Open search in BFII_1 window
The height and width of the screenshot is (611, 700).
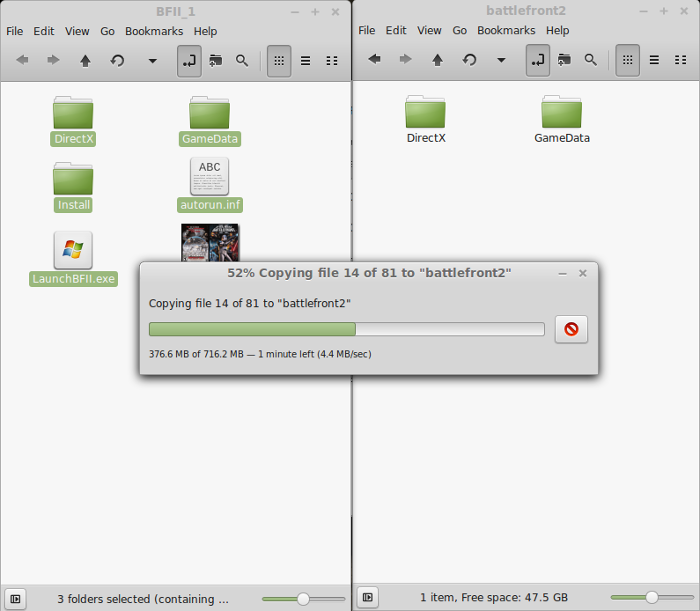(x=242, y=60)
